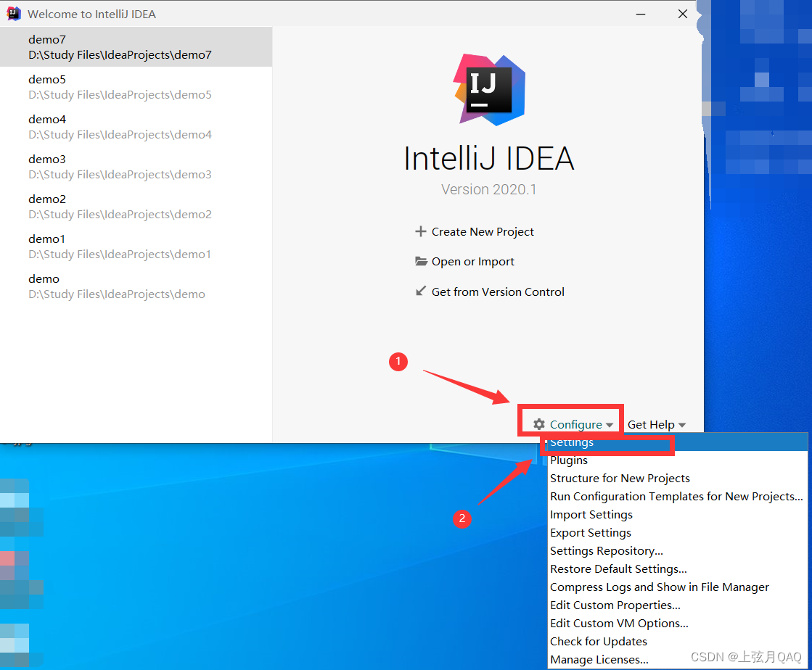Click the IntelliJ icon in title bar
812x670 pixels.
pyautogui.click(x=14, y=14)
